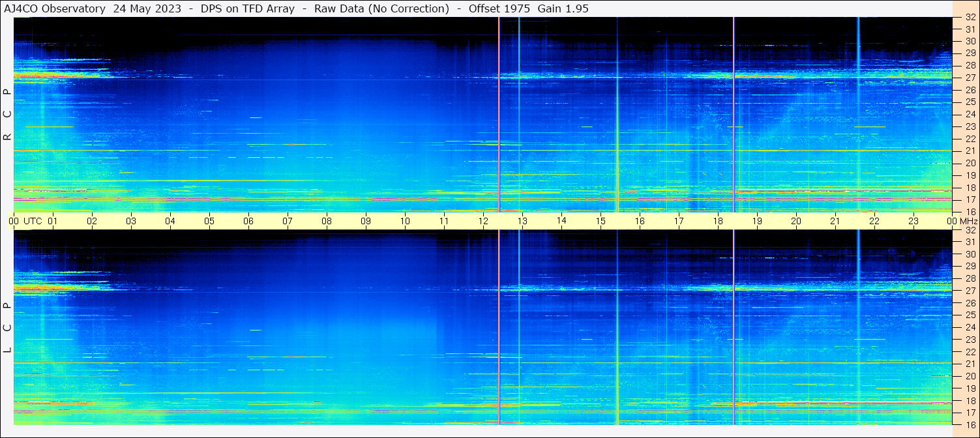Click hour "20" on the UTC time axis
980x438 pixels.
[x=796, y=221]
